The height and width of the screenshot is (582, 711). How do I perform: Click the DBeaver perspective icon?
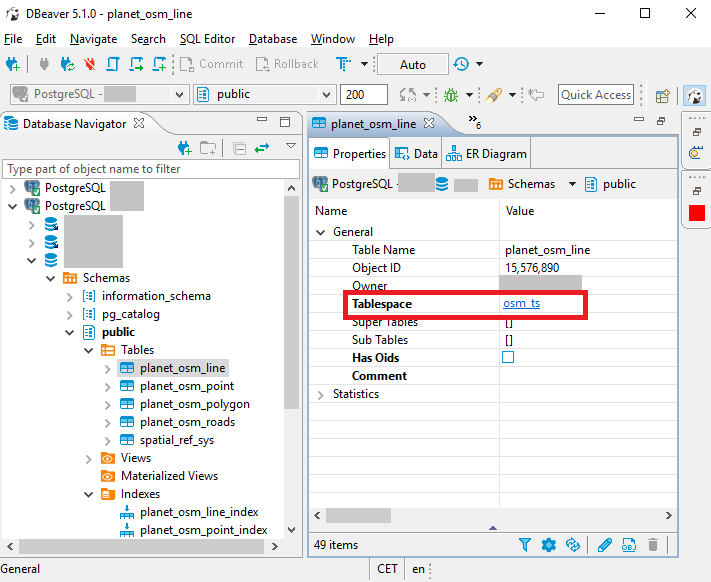pos(694,96)
